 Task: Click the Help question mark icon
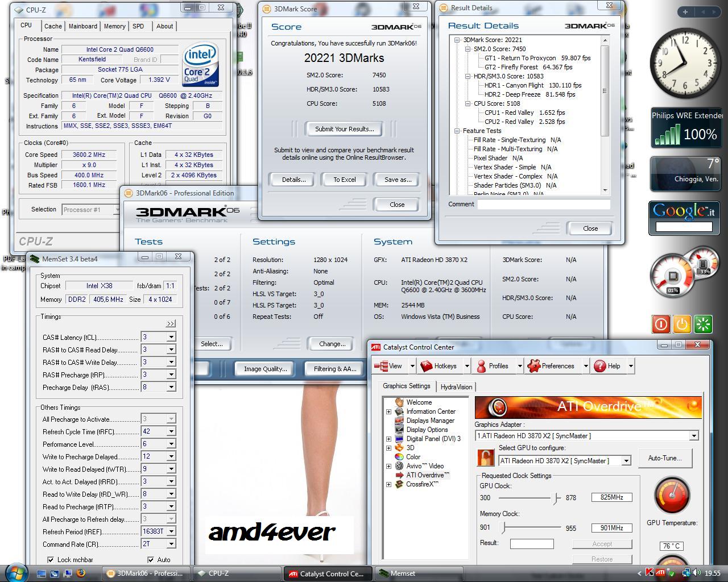point(600,366)
